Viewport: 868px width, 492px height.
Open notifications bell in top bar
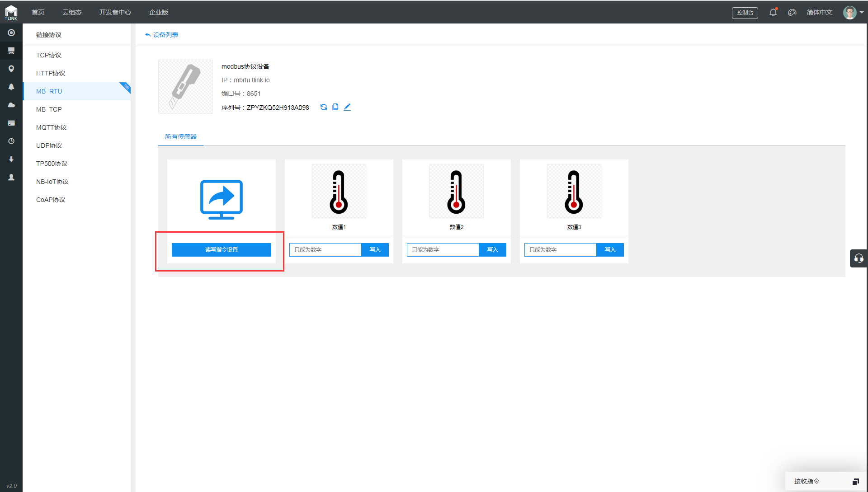(773, 12)
